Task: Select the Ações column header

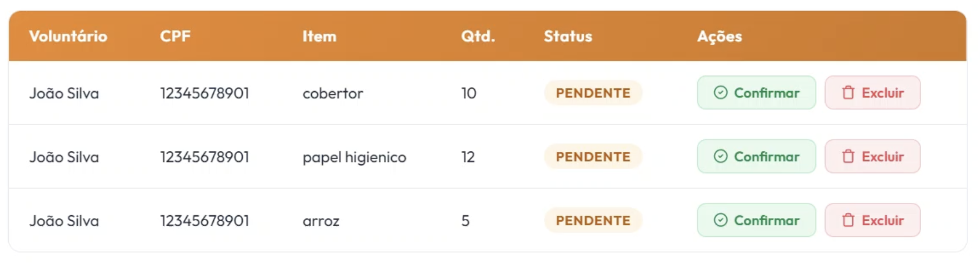Action: [719, 37]
